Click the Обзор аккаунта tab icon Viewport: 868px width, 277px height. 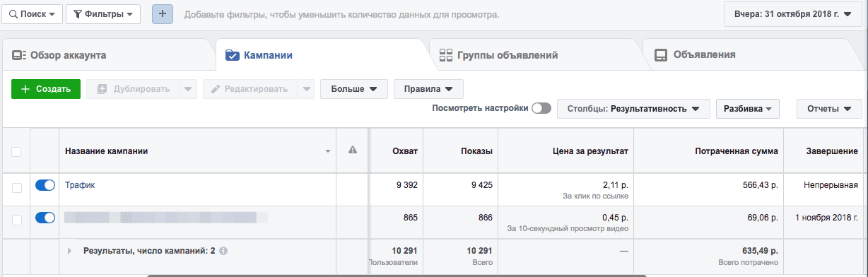pyautogui.click(x=19, y=55)
